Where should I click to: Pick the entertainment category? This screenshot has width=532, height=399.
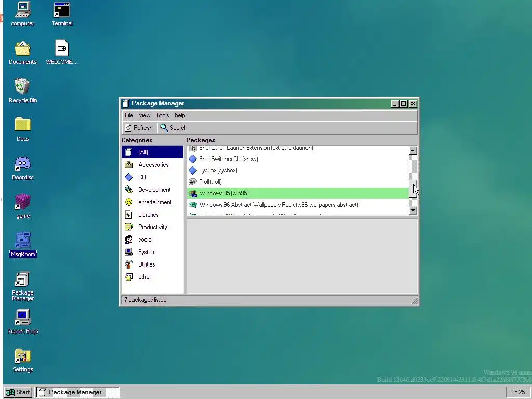pos(153,202)
